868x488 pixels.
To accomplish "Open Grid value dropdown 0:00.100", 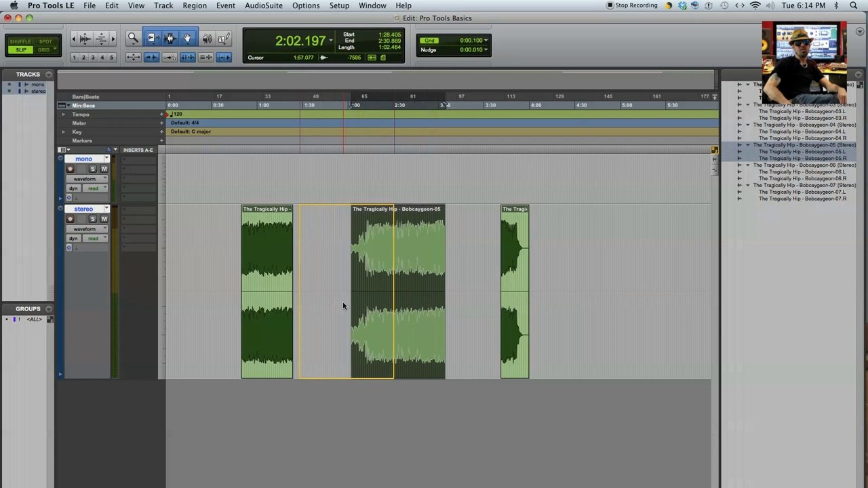I will [486, 41].
